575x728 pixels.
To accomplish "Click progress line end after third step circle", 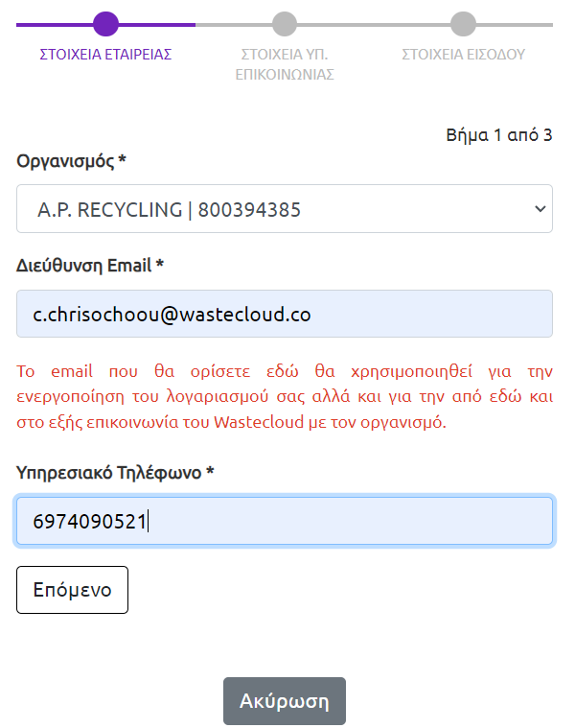I will point(517,24).
